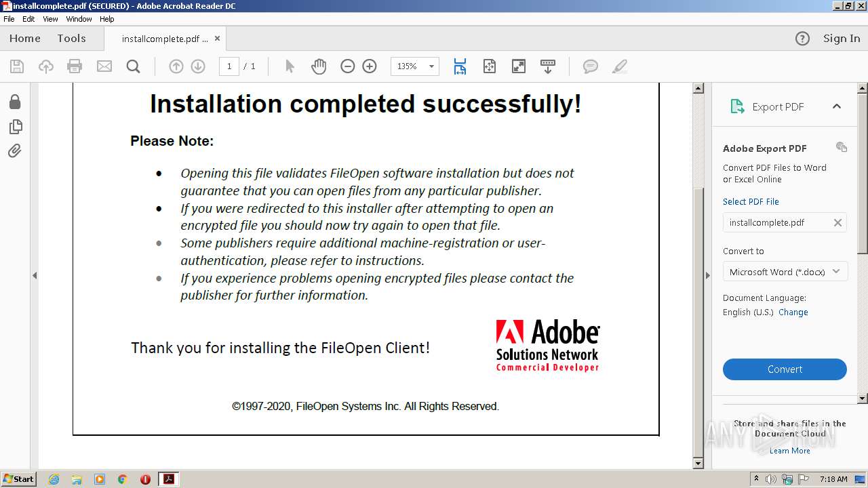Click the cloud upload icon
The height and width of the screenshot is (488, 868).
(46, 66)
